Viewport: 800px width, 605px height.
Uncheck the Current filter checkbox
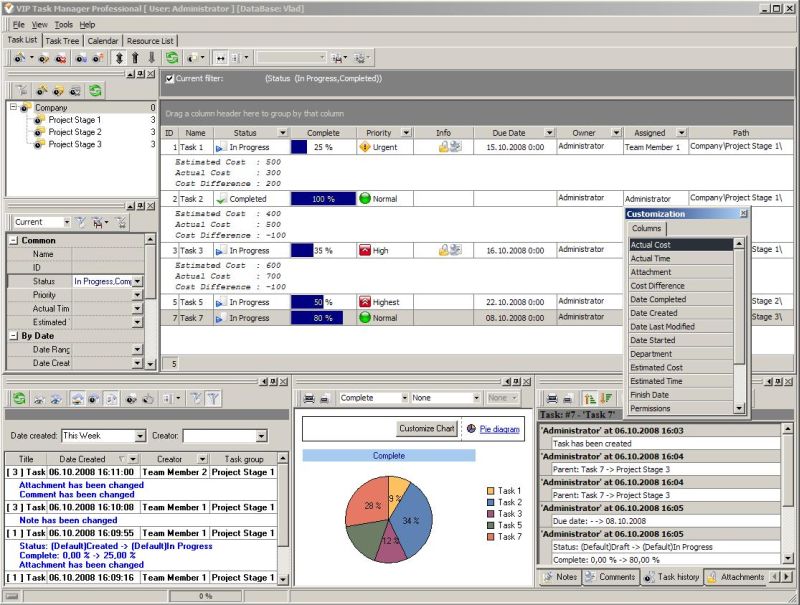coord(170,79)
